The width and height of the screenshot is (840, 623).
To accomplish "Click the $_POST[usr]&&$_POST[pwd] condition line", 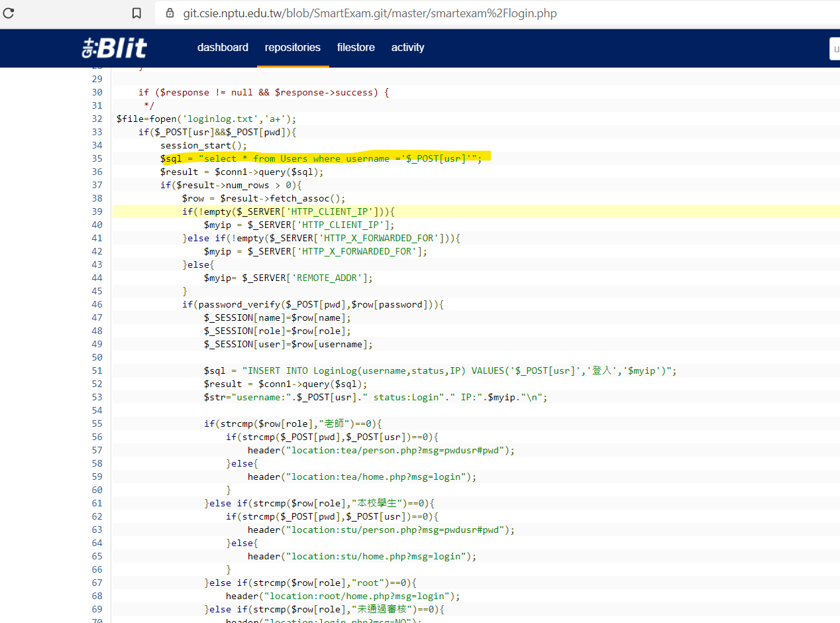I will click(217, 132).
